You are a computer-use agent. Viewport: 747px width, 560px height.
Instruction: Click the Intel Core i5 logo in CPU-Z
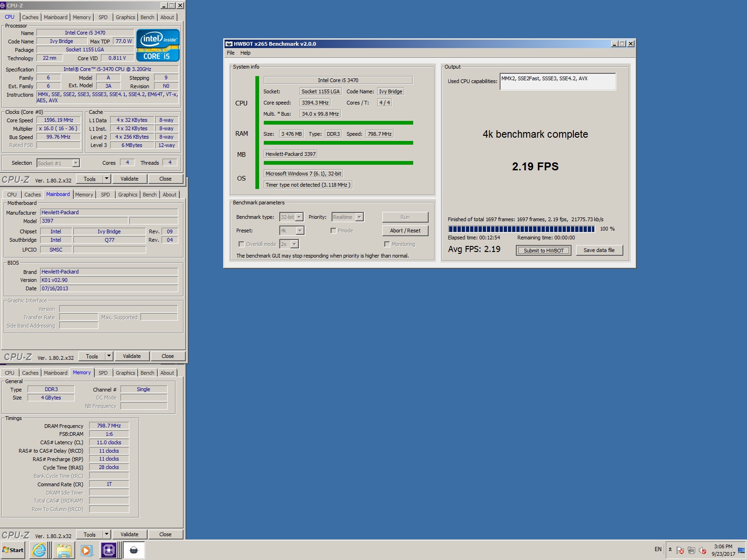point(158,45)
